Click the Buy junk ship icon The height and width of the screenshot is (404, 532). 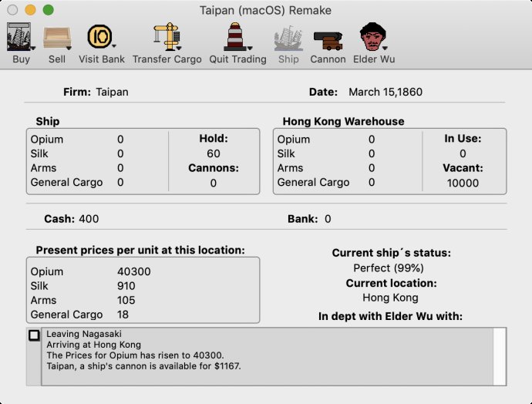[x=19, y=37]
